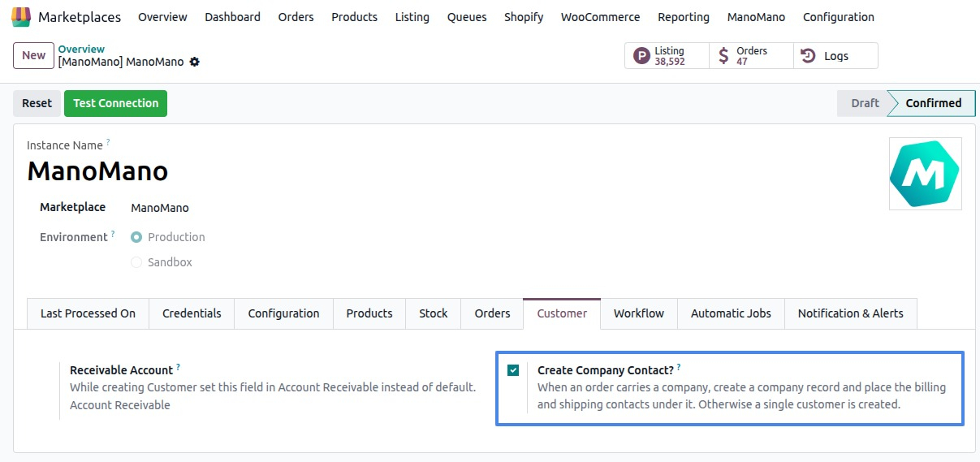The image size is (980, 462).
Task: Open the Orders top menu
Action: point(296,17)
